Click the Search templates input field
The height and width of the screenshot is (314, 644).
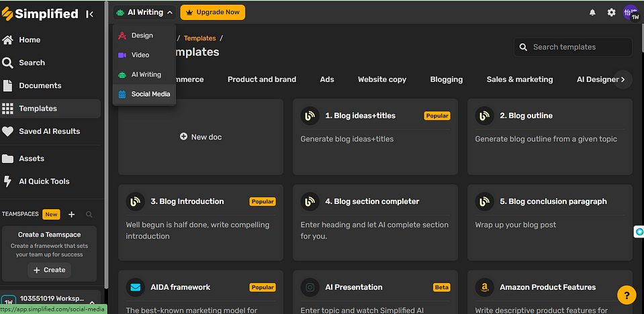(578, 47)
